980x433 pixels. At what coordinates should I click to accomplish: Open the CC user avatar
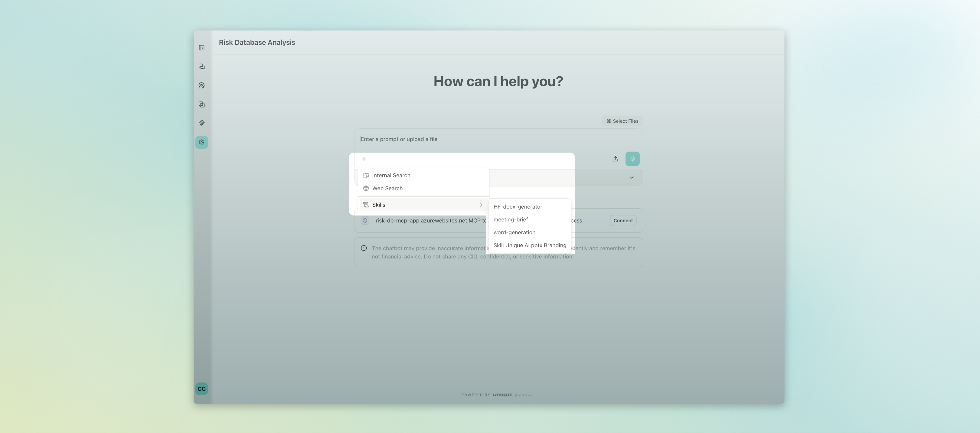click(x=202, y=389)
